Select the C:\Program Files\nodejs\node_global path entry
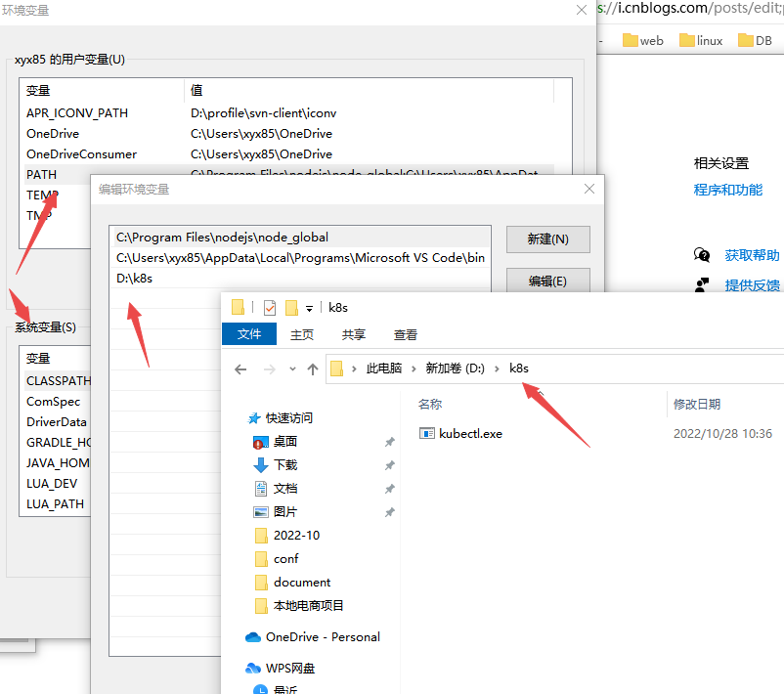This screenshot has height=694, width=784. [x=300, y=237]
